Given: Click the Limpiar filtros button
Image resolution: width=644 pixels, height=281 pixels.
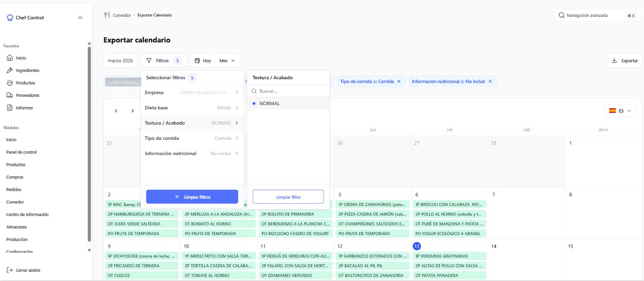Looking at the screenshot, I should point(192,197).
